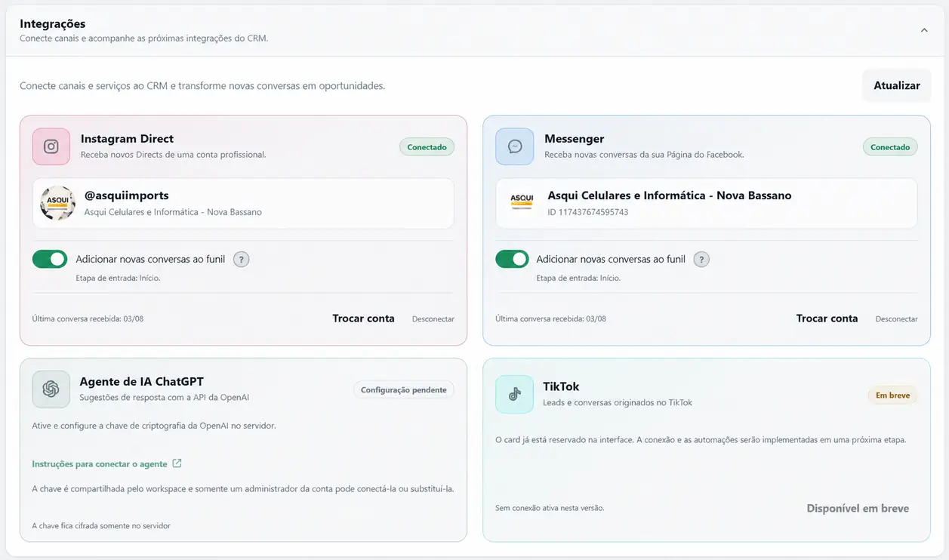Click the ChatGPT agent logo icon

(x=51, y=389)
